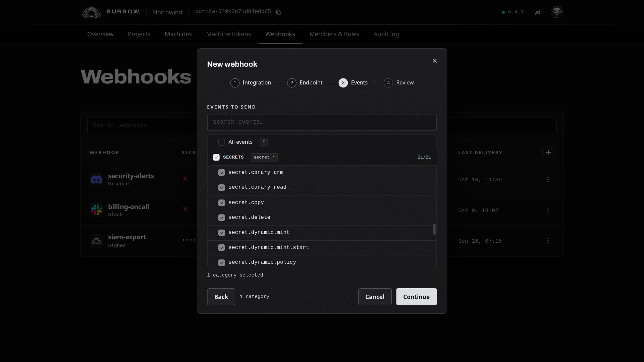The width and height of the screenshot is (644, 362).
Task: Go to step 1 Integration
Action: pyautogui.click(x=251, y=83)
